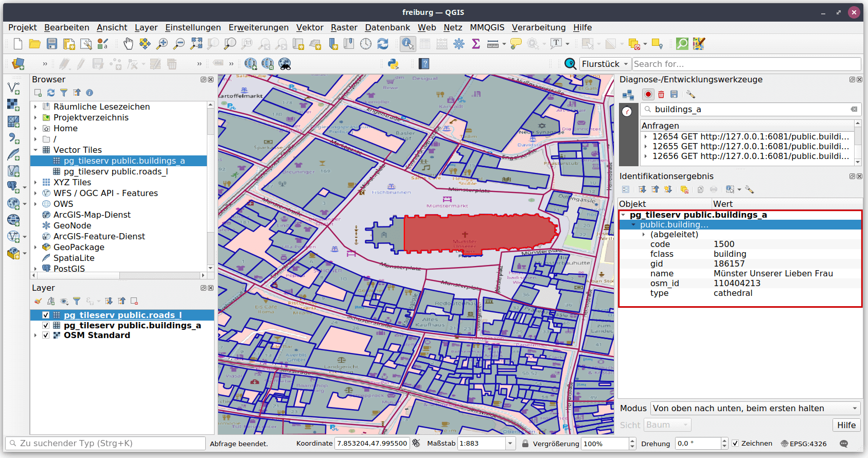Viewport: 868px width, 458px height.
Task: Click the Zoom In magnifier tool
Action: tap(162, 44)
